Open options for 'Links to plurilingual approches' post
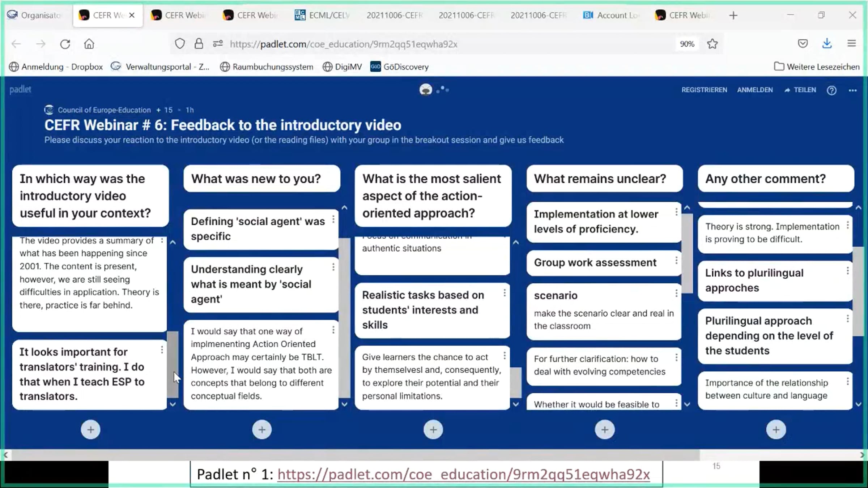This screenshot has height=488, width=868. (847, 271)
